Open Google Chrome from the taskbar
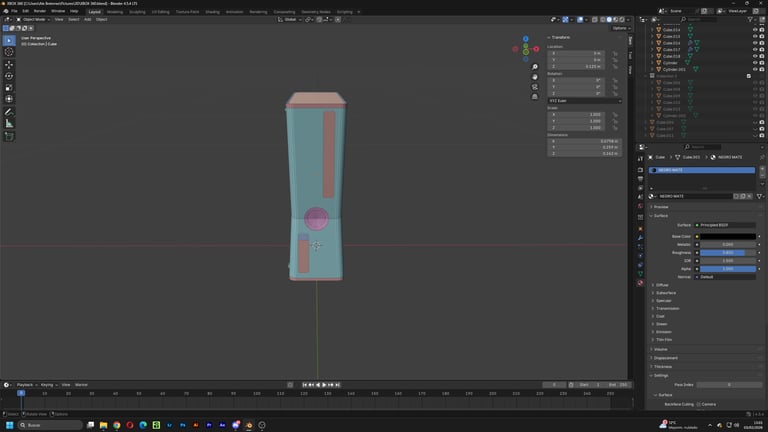 pyautogui.click(x=117, y=425)
